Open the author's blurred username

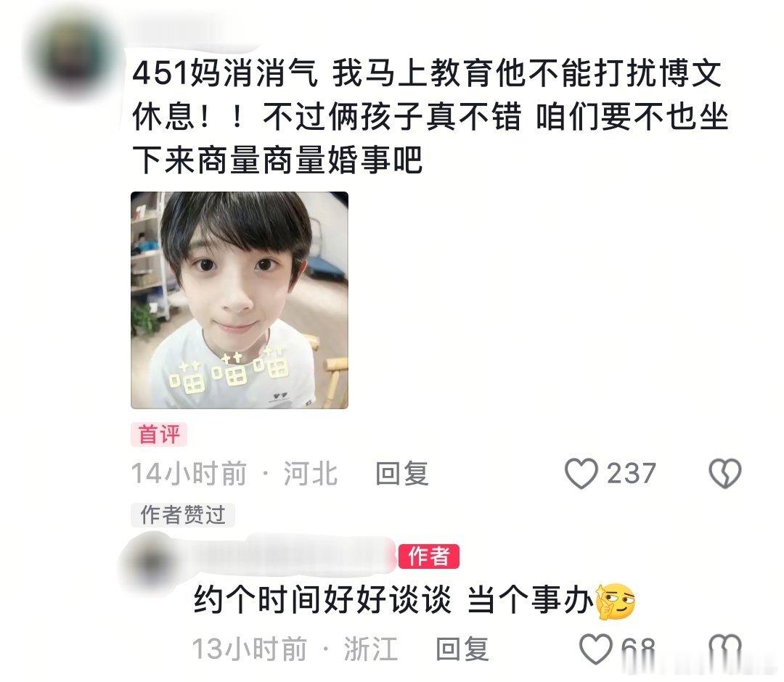pos(295,554)
